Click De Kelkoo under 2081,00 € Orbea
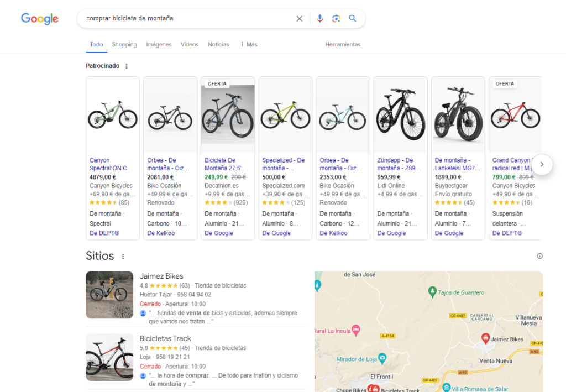The width and height of the screenshot is (566, 392). tap(161, 233)
